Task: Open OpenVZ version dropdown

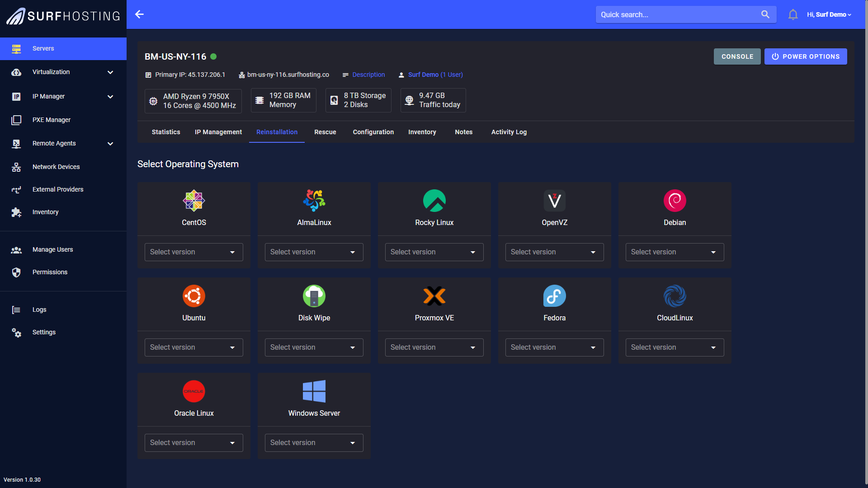Action: point(555,252)
